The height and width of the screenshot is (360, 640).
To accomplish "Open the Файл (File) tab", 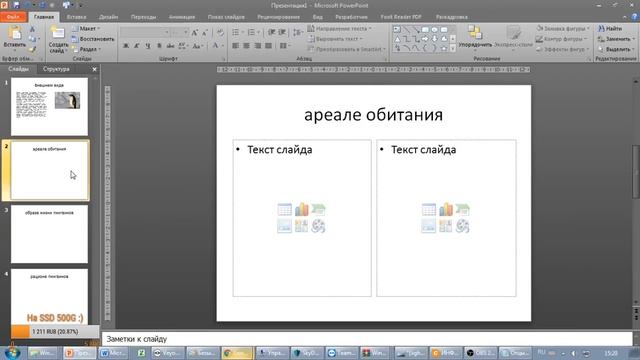I will pos(13,17).
